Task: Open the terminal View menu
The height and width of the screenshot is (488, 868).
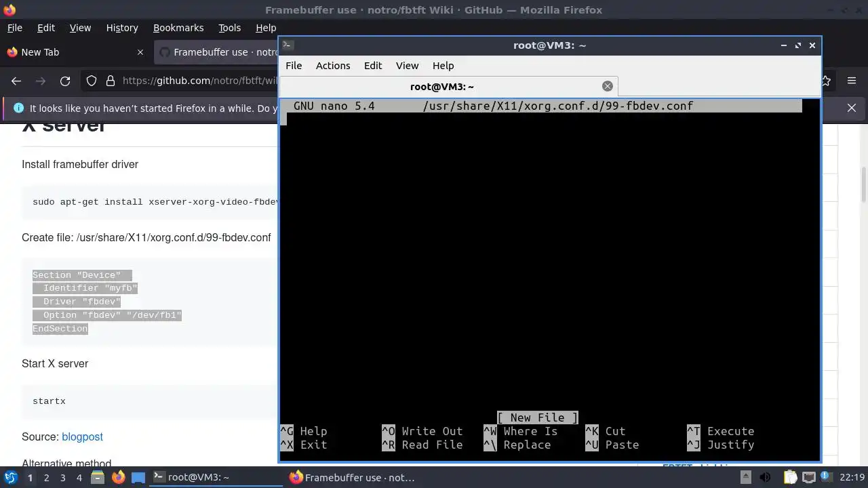Action: [407, 66]
